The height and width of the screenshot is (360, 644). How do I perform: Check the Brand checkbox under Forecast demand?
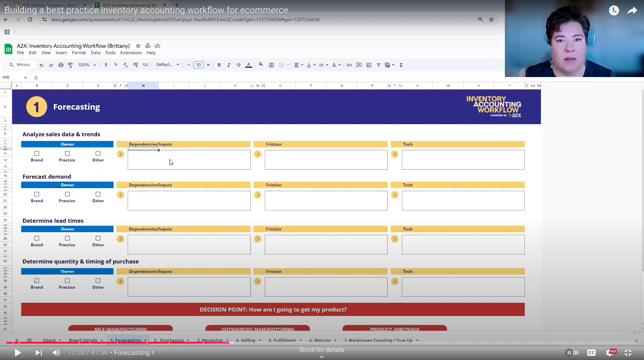[36, 194]
